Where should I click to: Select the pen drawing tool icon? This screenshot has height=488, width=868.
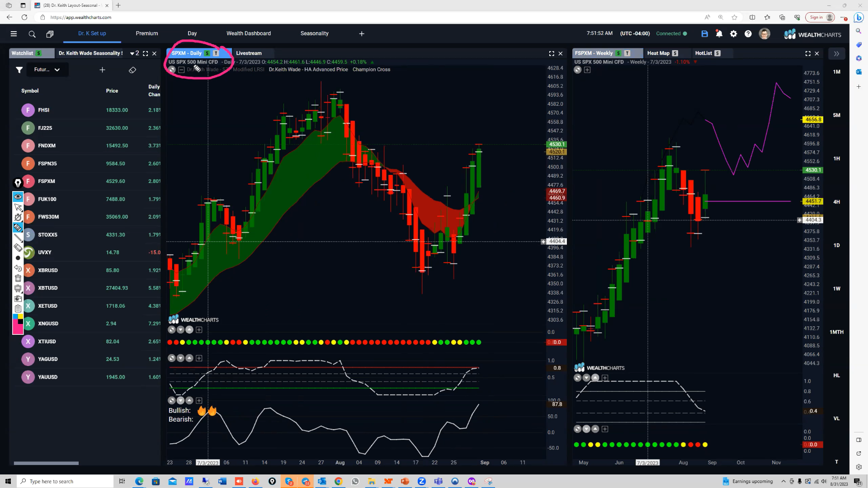(x=18, y=183)
